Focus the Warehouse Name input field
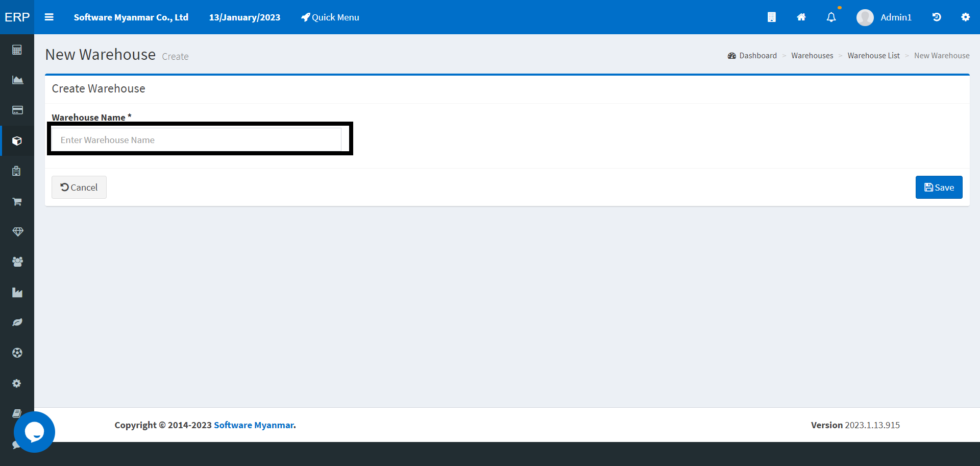Screen dimensions: 980x466 197,140
